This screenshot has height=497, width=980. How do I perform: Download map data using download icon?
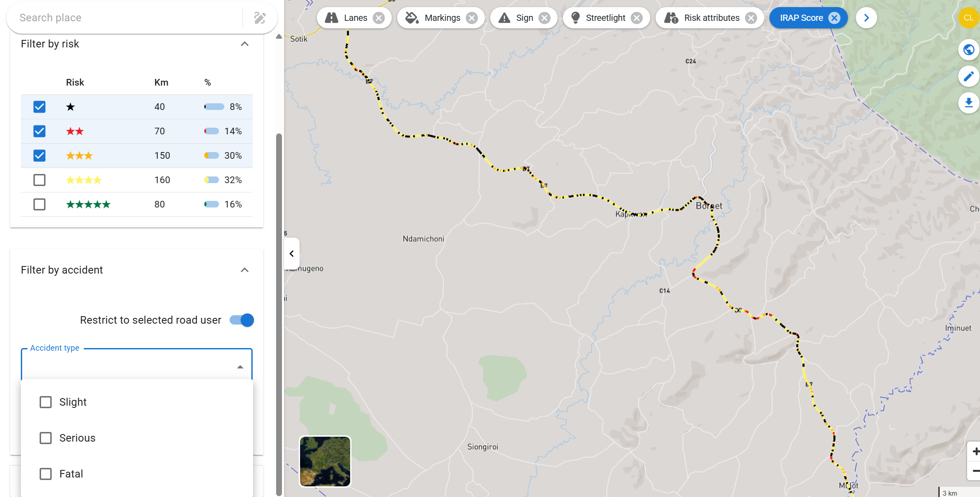[969, 103]
